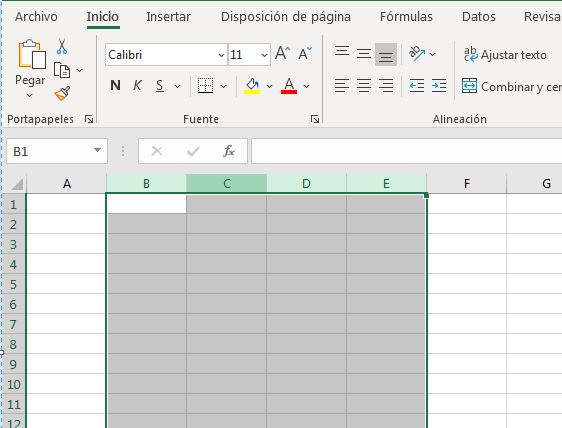Open the font size 11 dropdown
The width and height of the screenshot is (562, 428).
pyautogui.click(x=264, y=55)
